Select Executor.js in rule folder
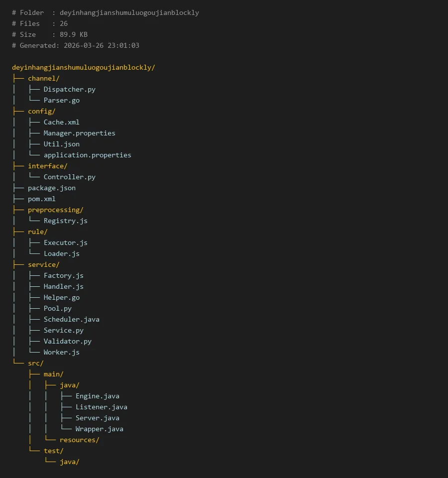Screen dimensions: 448x478 tap(65, 242)
